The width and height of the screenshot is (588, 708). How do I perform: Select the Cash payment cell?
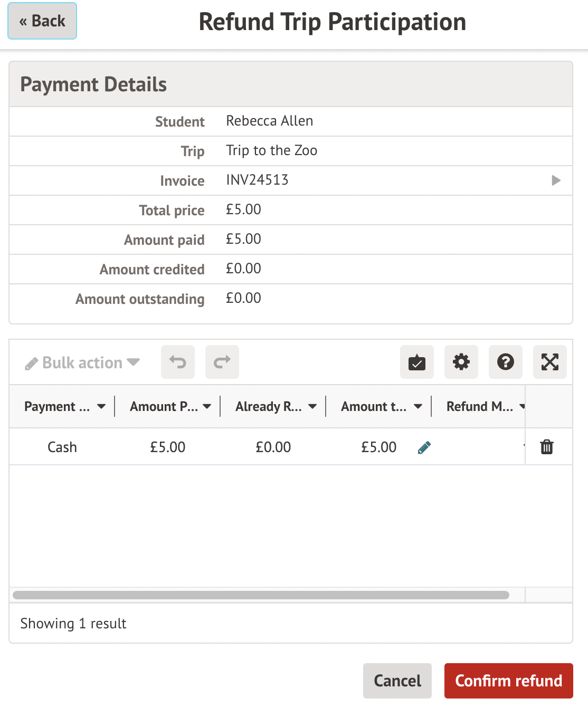(62, 447)
